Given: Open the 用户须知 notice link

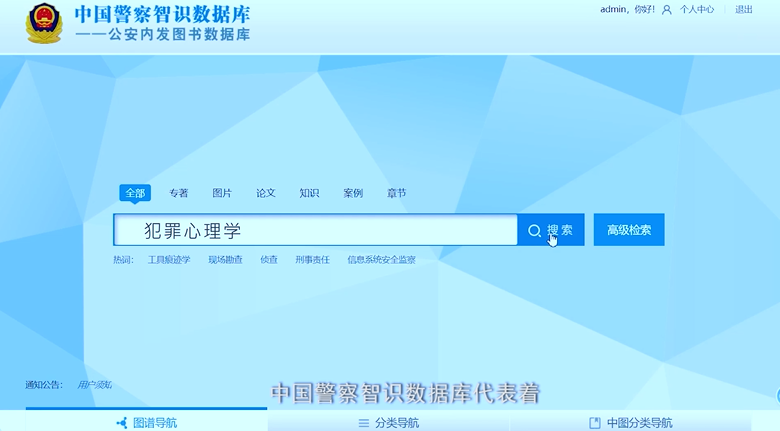Looking at the screenshot, I should click(95, 385).
